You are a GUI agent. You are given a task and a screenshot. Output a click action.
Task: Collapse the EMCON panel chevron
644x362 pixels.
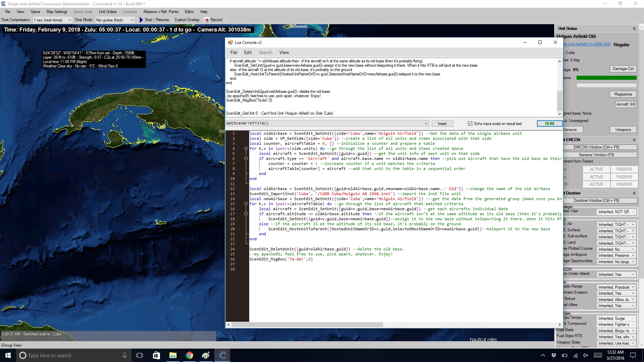click(634, 140)
